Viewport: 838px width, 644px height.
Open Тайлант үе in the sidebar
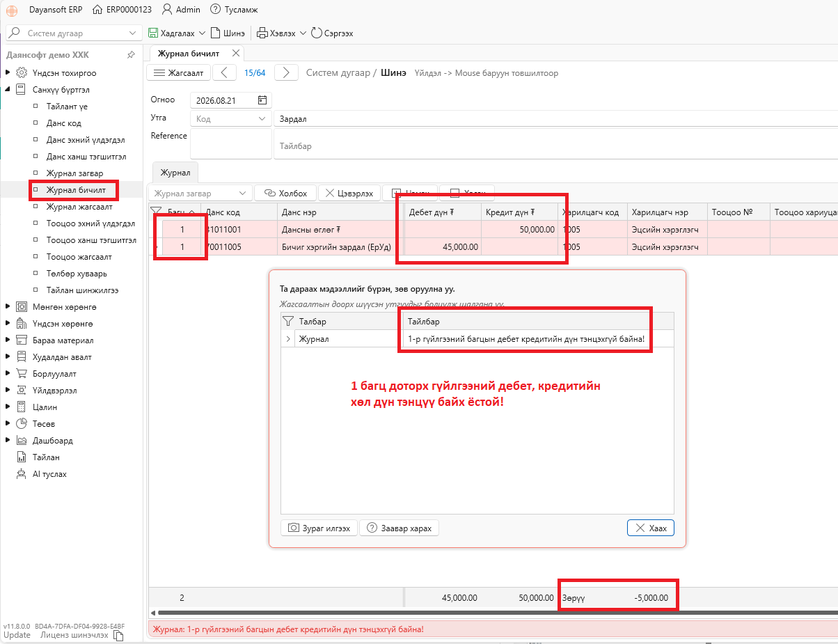tap(67, 107)
